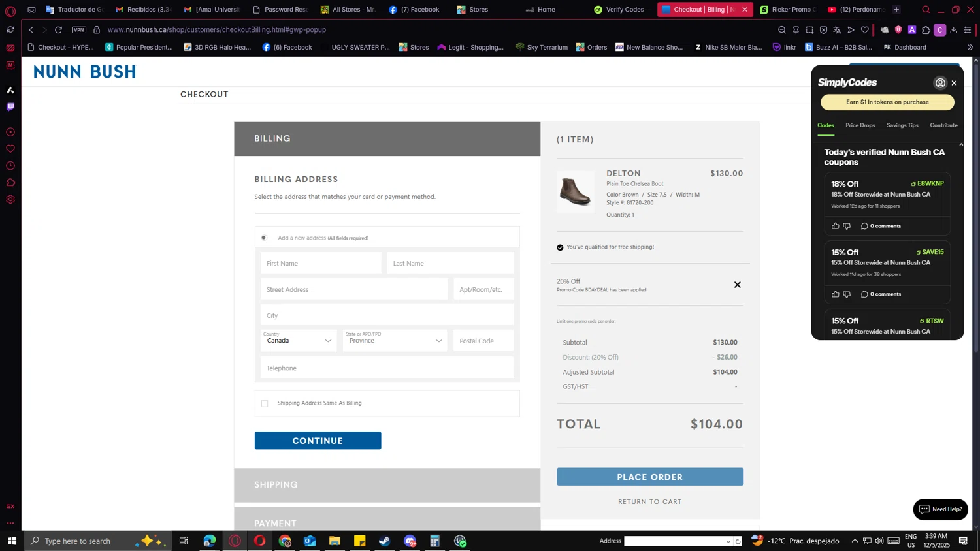Click RETURN TO CART link
This screenshot has width=980, height=551.
point(650,501)
